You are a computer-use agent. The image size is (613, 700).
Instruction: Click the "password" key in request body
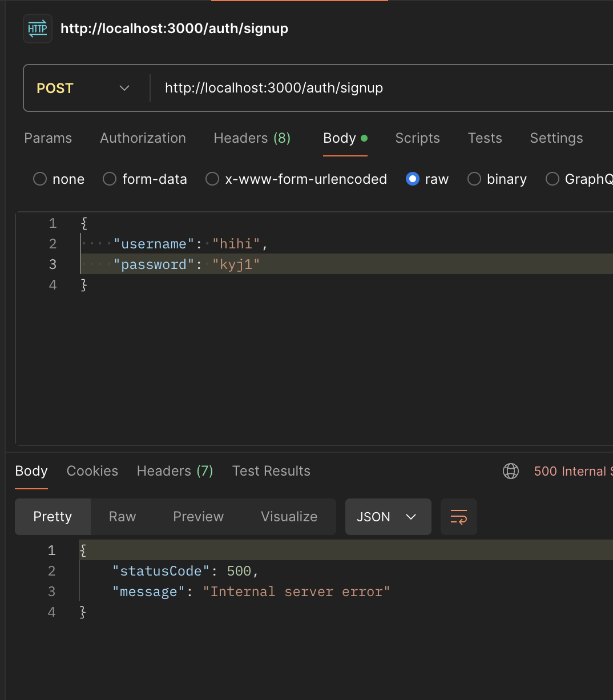(154, 264)
